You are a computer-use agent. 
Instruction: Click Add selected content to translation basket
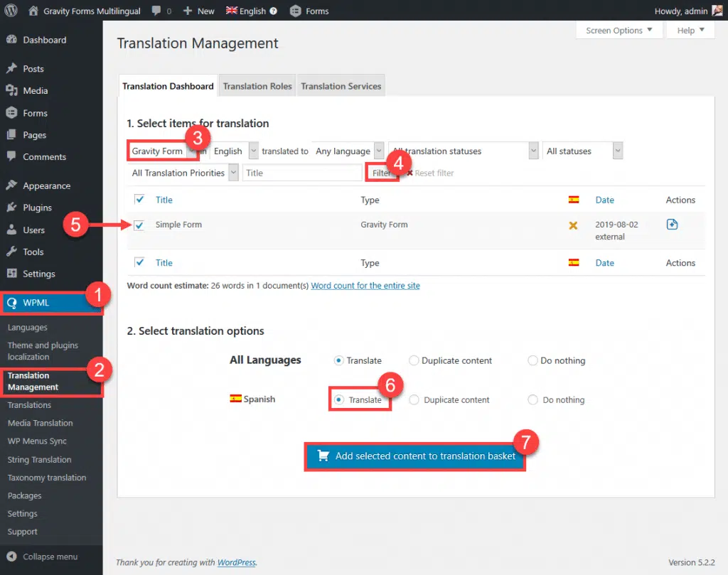pos(414,456)
